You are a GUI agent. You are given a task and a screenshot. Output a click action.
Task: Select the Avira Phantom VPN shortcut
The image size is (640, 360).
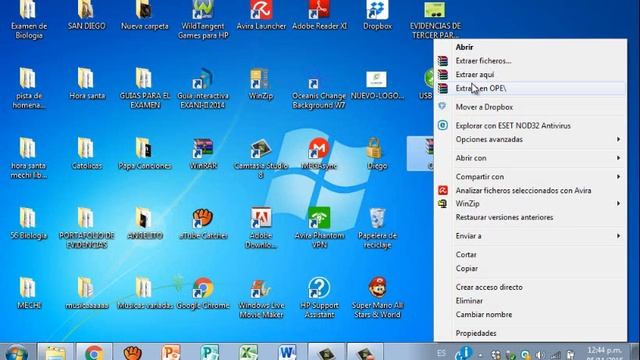[x=319, y=228]
